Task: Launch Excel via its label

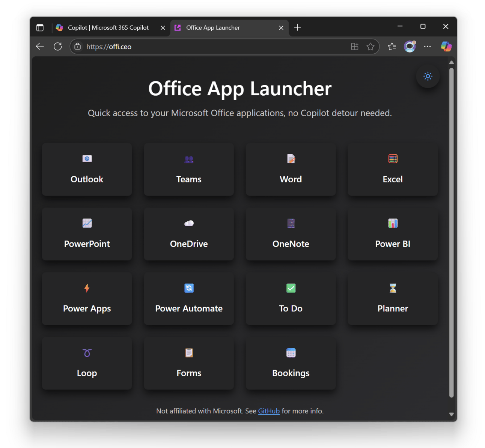Action: point(393,179)
